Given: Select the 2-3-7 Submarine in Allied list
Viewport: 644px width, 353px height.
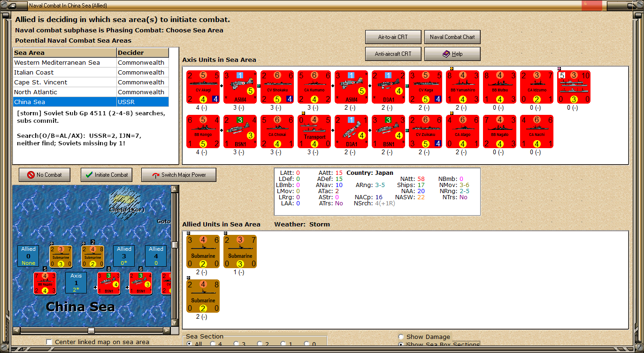Looking at the screenshot, I should point(240,252).
